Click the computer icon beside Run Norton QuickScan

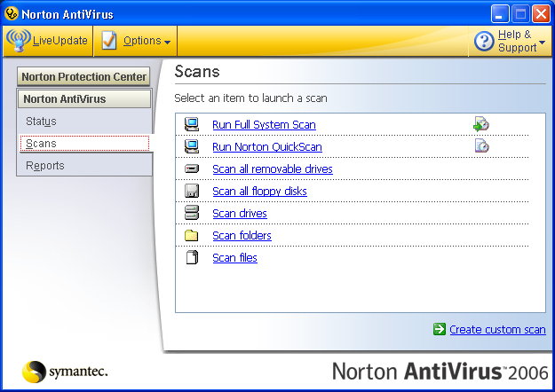[192, 146]
